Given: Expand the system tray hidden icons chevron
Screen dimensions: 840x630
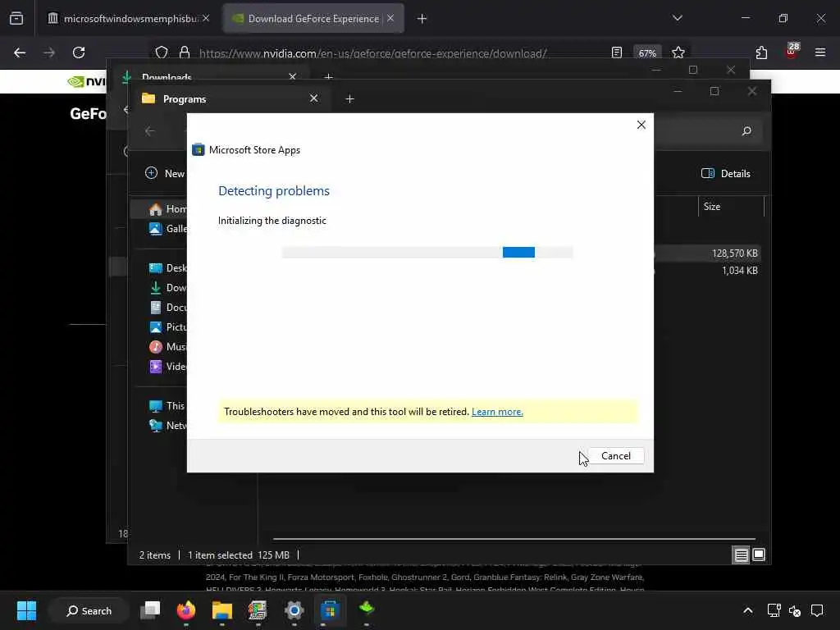Looking at the screenshot, I should 748,610.
